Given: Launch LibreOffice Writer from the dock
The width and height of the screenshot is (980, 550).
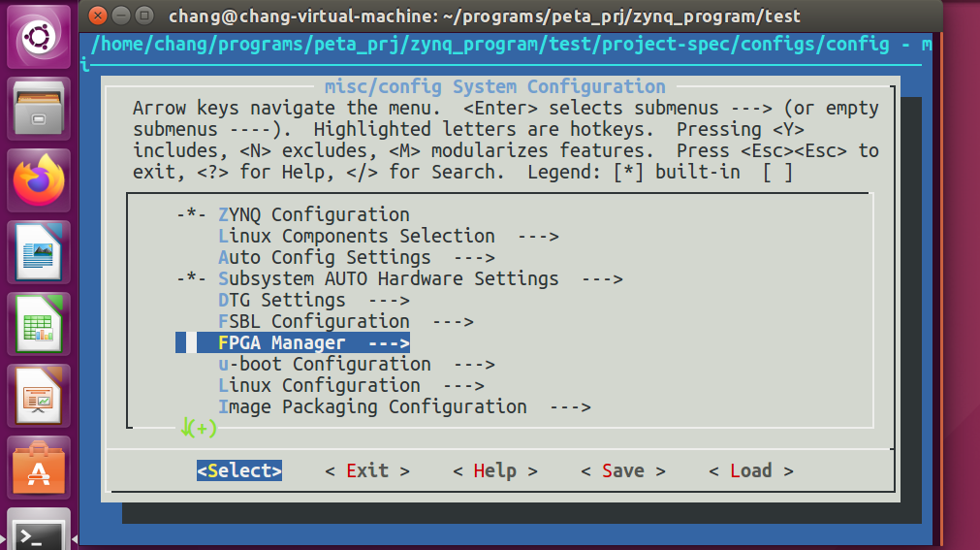Looking at the screenshot, I should [39, 253].
